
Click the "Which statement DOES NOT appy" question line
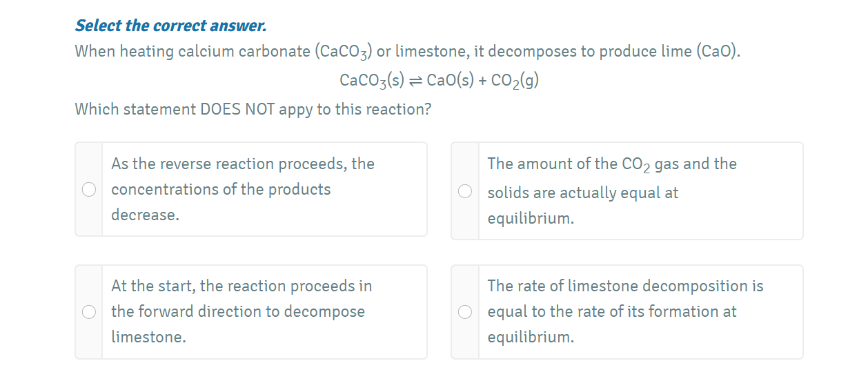253,109
